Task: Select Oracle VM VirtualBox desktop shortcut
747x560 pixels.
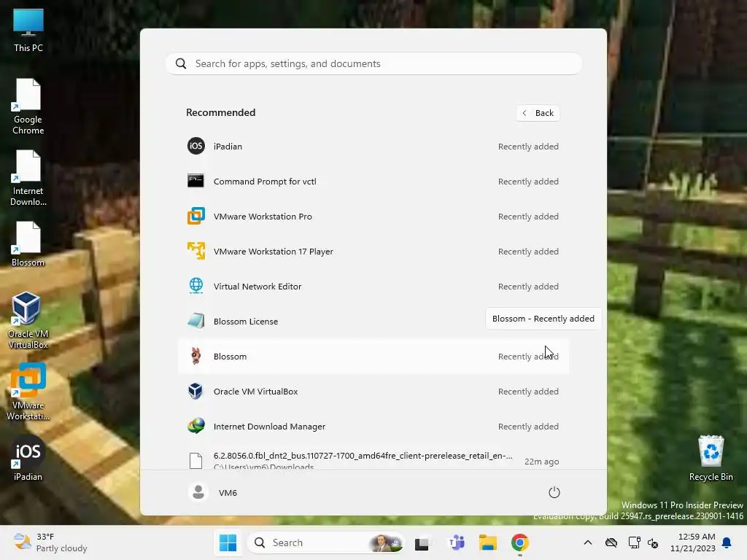Action: (x=28, y=320)
